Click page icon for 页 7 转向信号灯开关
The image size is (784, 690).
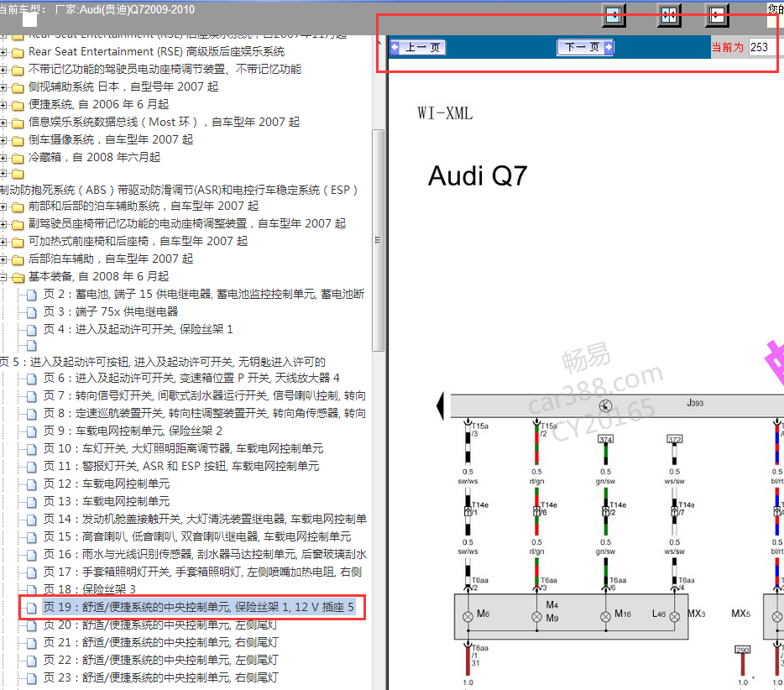32,396
